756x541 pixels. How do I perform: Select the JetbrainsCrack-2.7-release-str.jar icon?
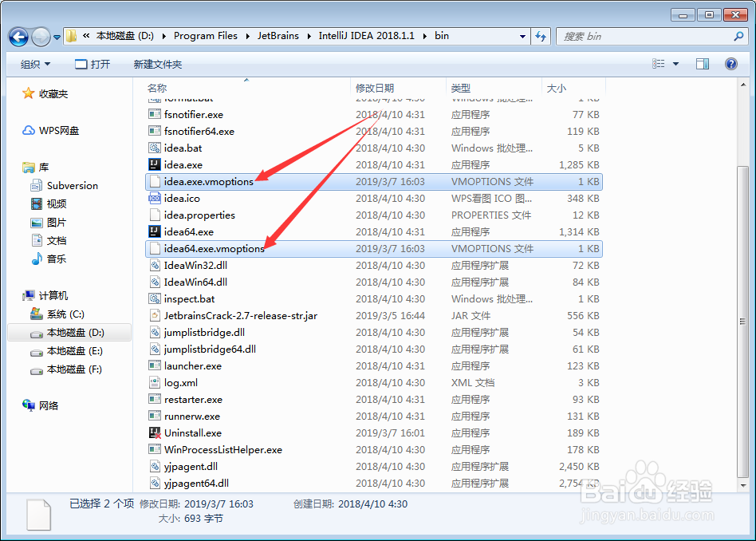click(x=154, y=316)
